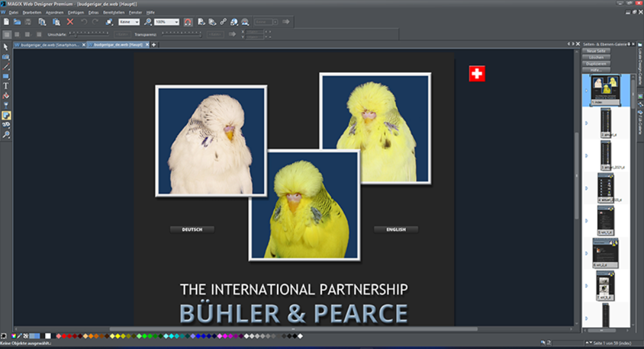
Task: Expand layers of the second page thumbnail
Action: (x=587, y=123)
